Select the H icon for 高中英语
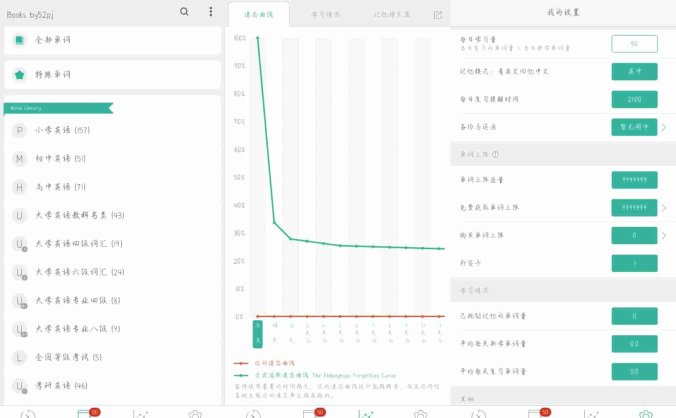The height and width of the screenshot is (418, 676). coord(19,187)
